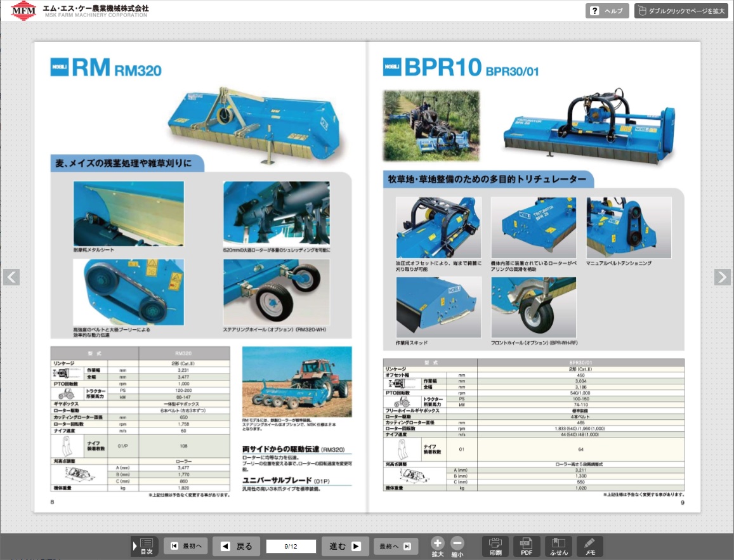Select the 作業用スキッド photo
This screenshot has height=560, width=734.
tap(438, 307)
